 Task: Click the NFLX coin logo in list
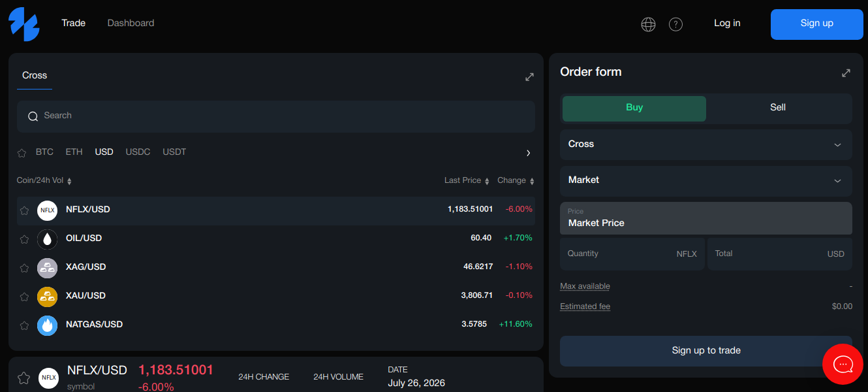pyautogui.click(x=48, y=210)
